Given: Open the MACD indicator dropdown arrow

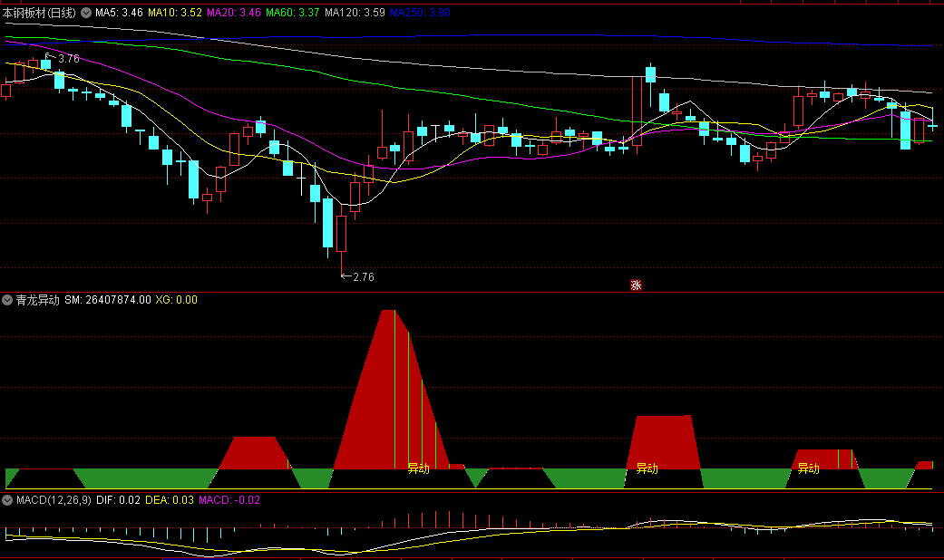Looking at the screenshot, I should pyautogui.click(x=7, y=500).
